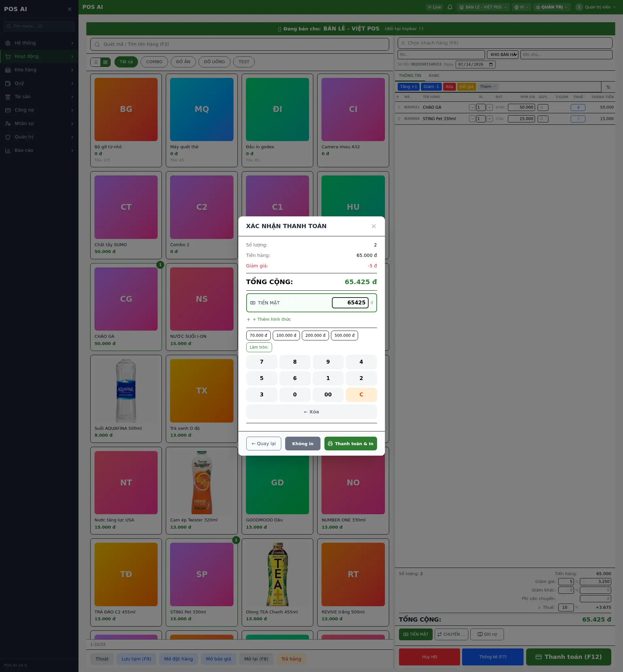Click Thanh toán & In button
This screenshot has height=672, width=623.
point(350,444)
